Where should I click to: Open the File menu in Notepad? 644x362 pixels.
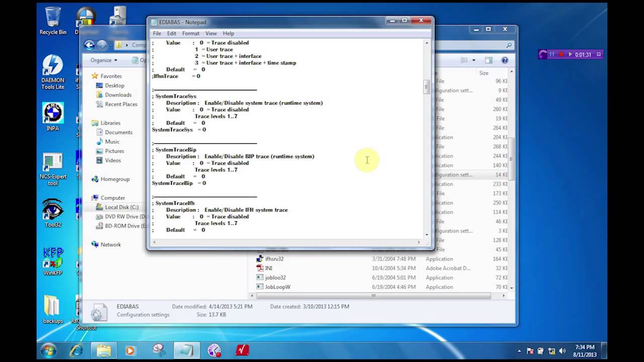157,34
